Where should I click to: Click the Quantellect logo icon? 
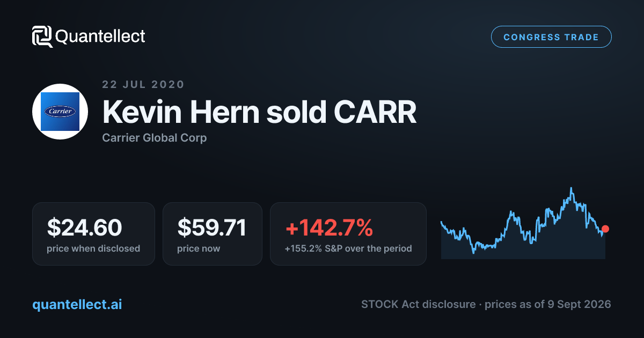pyautogui.click(x=42, y=36)
